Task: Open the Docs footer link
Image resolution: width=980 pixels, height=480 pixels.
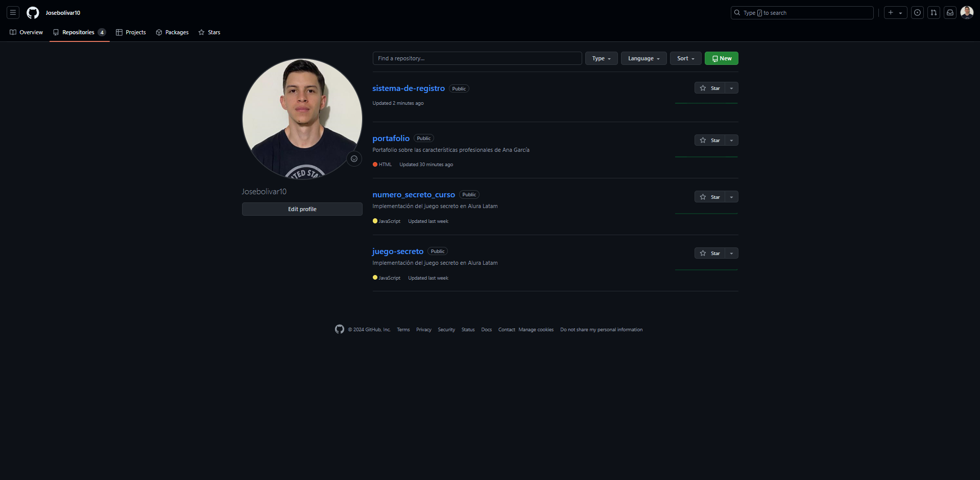Action: point(487,330)
